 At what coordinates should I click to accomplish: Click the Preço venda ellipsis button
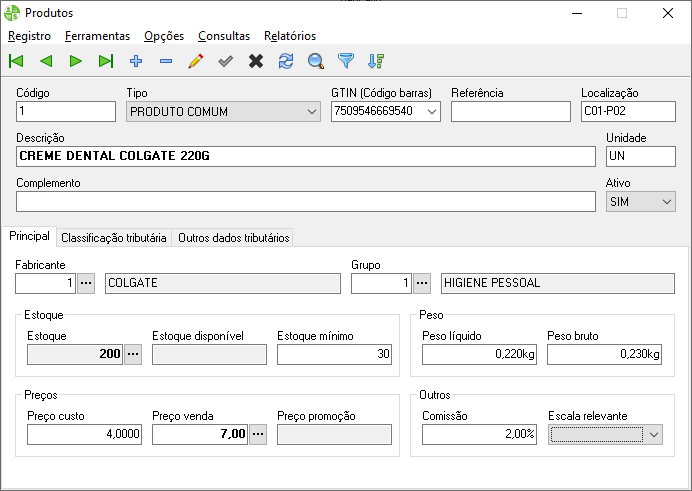(x=259, y=434)
